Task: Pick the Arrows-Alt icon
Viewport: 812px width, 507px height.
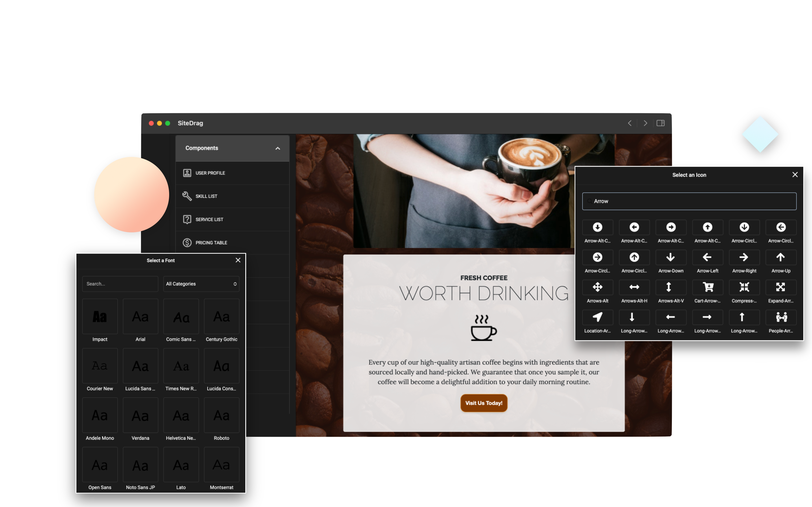Action: pos(598,287)
